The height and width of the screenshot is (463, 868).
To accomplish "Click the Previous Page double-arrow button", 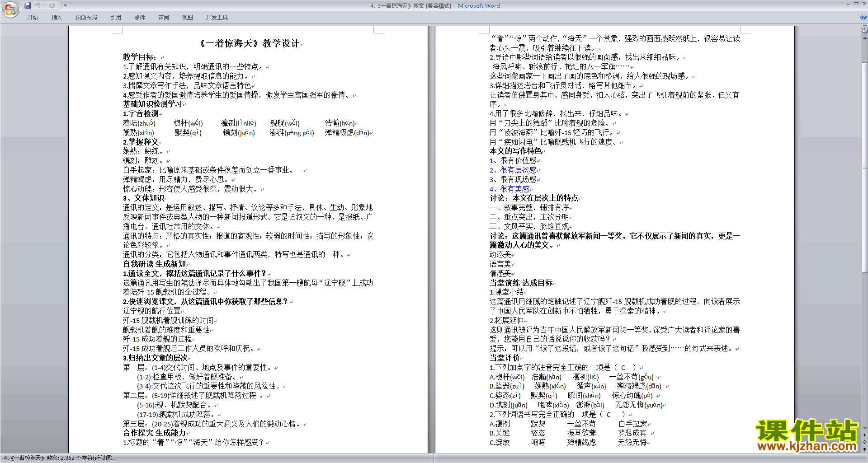I will pyautogui.click(x=865, y=435).
